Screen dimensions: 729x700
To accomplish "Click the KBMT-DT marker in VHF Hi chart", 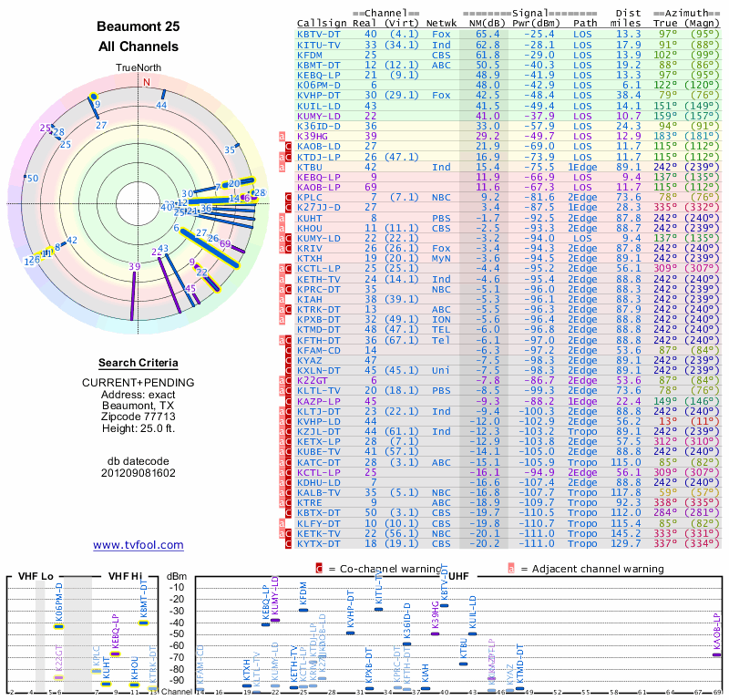I will 143,623.
